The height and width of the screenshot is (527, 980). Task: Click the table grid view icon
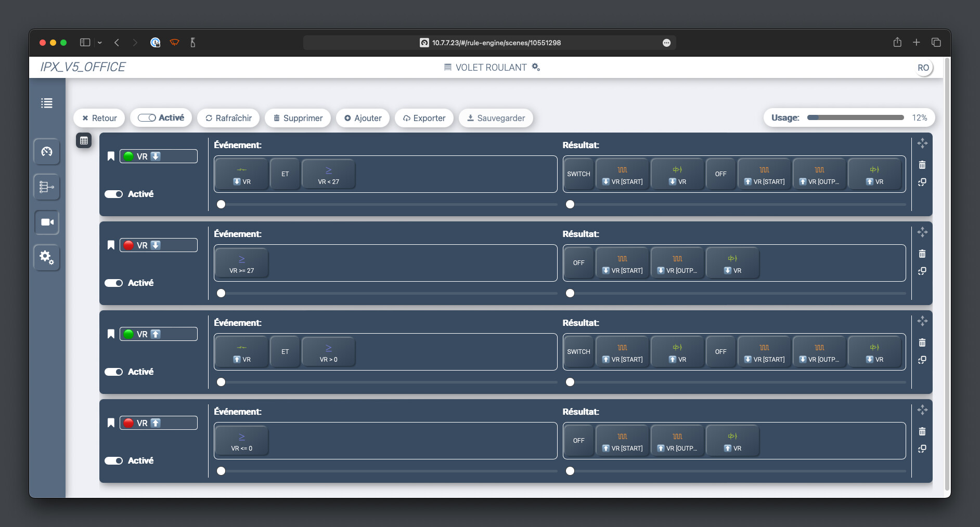tap(84, 141)
